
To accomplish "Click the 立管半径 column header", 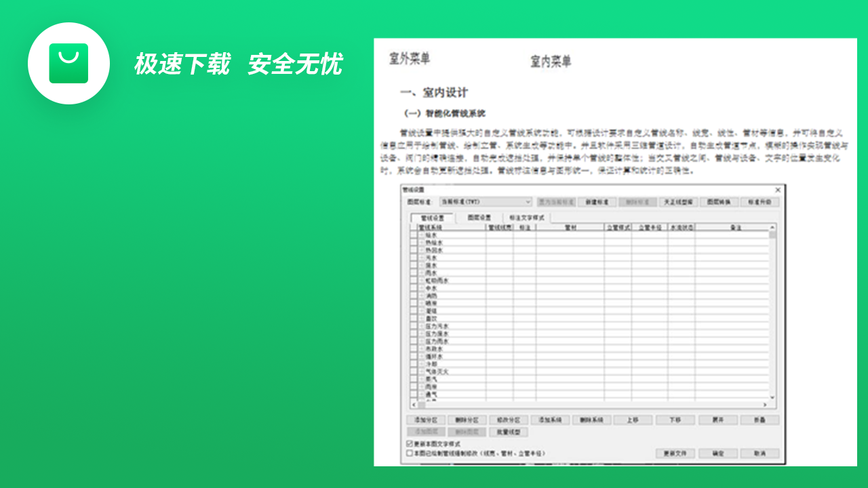I will click(x=650, y=228).
